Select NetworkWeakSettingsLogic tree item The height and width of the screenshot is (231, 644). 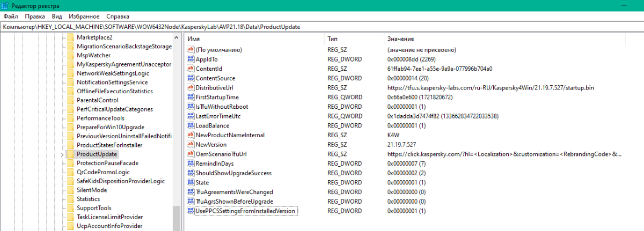113,73
